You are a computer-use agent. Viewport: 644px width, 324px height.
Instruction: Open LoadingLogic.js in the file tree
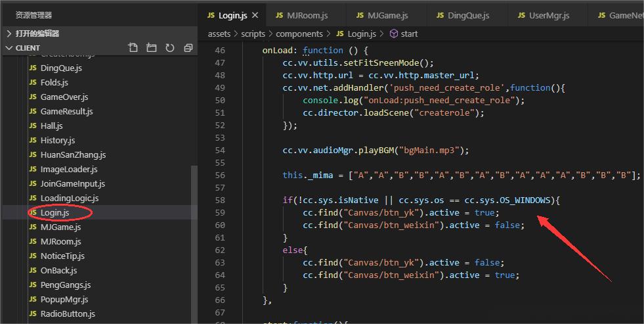(70, 198)
